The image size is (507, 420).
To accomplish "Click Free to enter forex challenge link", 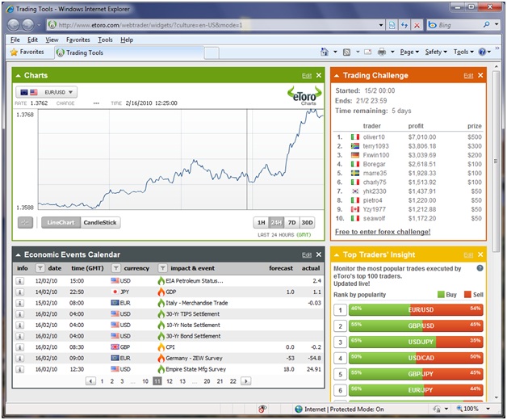I will (x=383, y=232).
